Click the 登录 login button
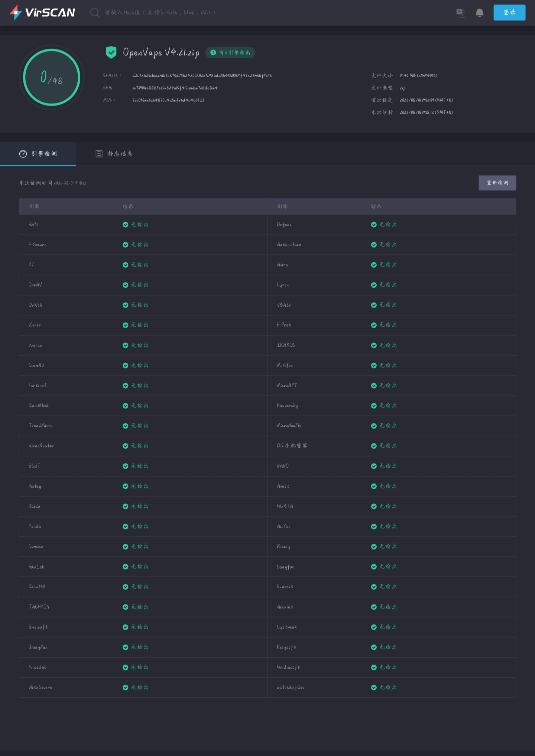 tap(509, 13)
